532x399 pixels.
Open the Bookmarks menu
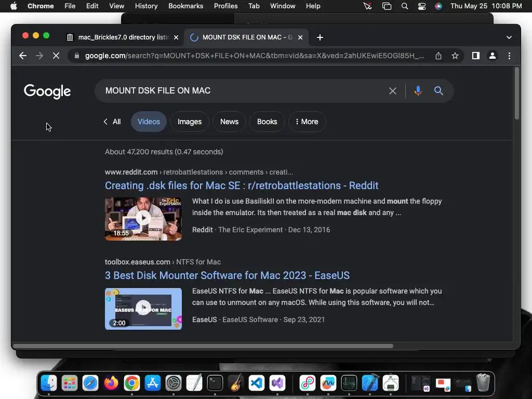pos(185,6)
